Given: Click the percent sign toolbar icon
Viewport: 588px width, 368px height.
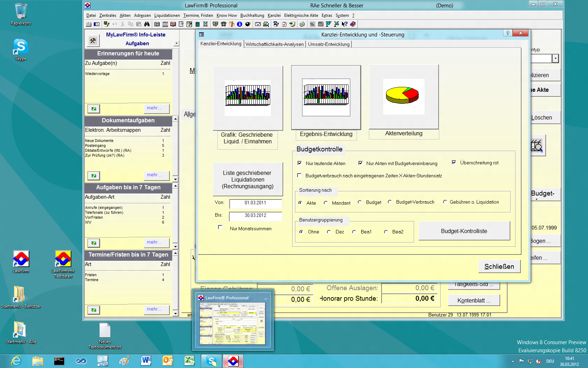Looking at the screenshot, I should [312, 24].
